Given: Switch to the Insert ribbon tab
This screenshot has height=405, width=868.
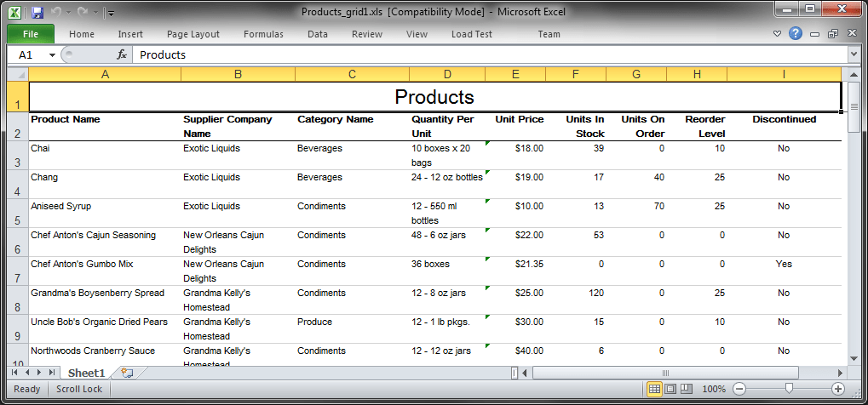Looking at the screenshot, I should pos(130,34).
